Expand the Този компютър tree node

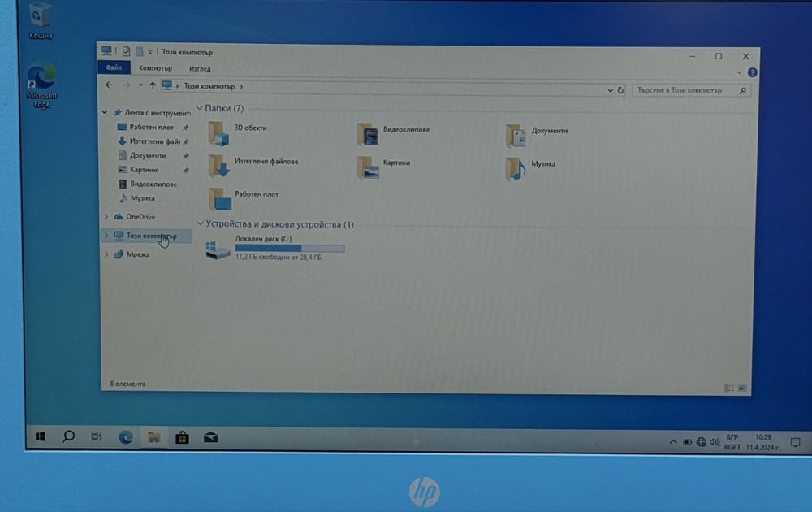point(106,235)
